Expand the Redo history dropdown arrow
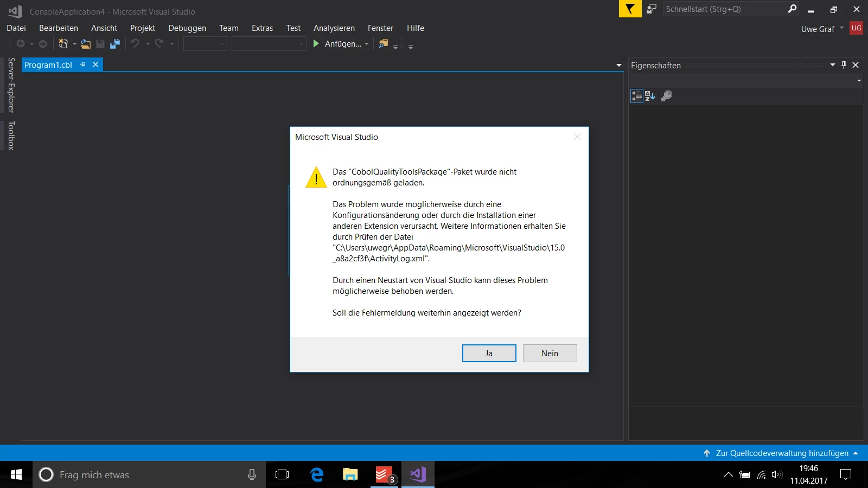The width and height of the screenshot is (868, 488). tap(171, 44)
